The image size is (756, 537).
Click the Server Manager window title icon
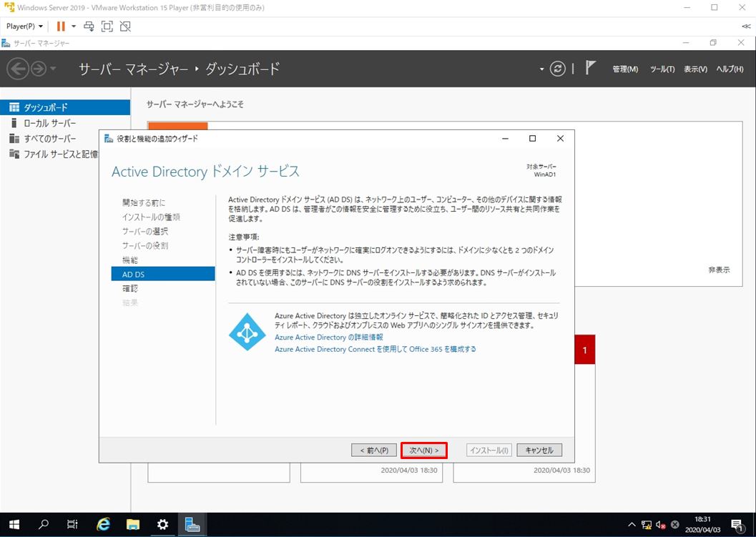[x=6, y=43]
